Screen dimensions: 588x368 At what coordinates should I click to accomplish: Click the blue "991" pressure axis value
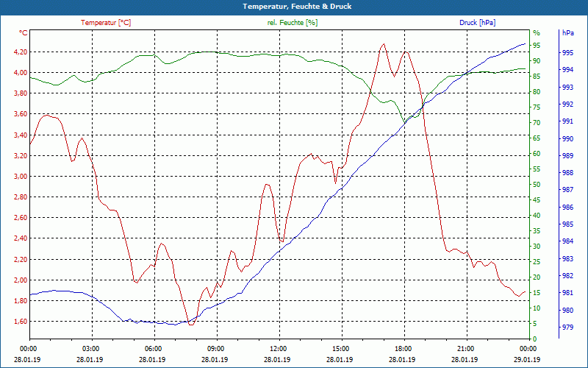tap(567, 121)
